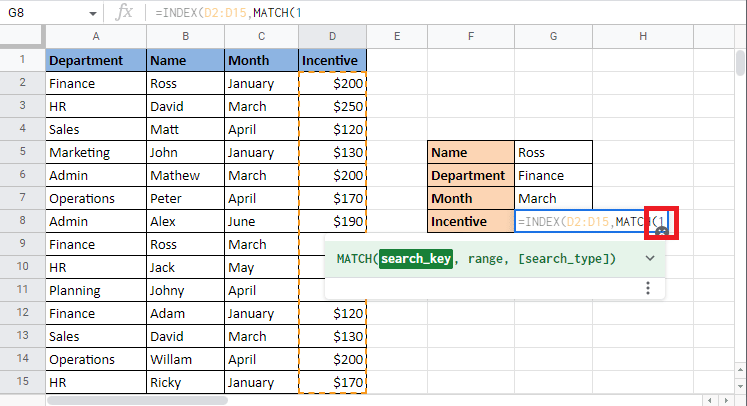Select column D header
This screenshot has height=406, width=747.
point(332,37)
